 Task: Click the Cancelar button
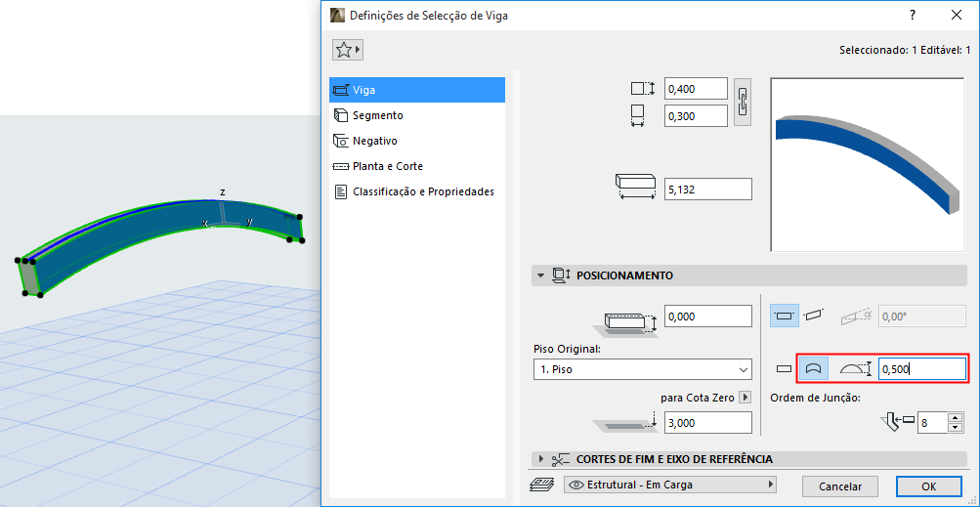[840, 486]
